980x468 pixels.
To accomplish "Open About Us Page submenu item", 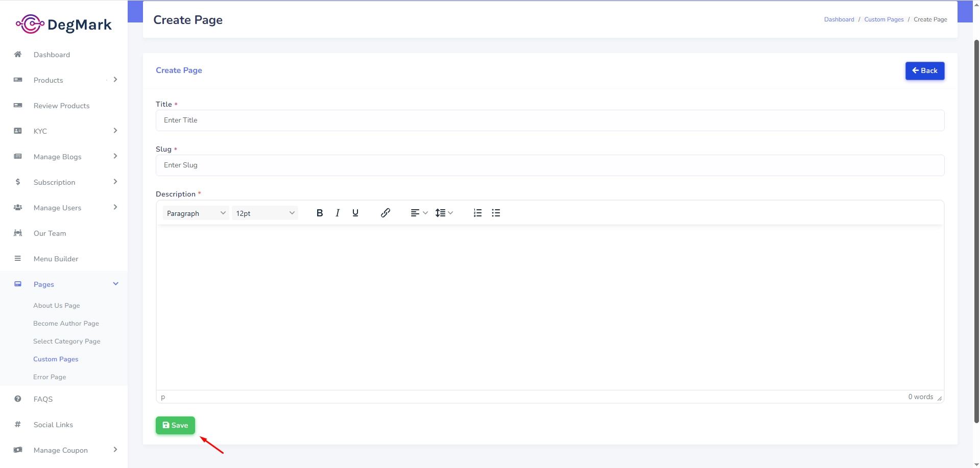I will 57,305.
